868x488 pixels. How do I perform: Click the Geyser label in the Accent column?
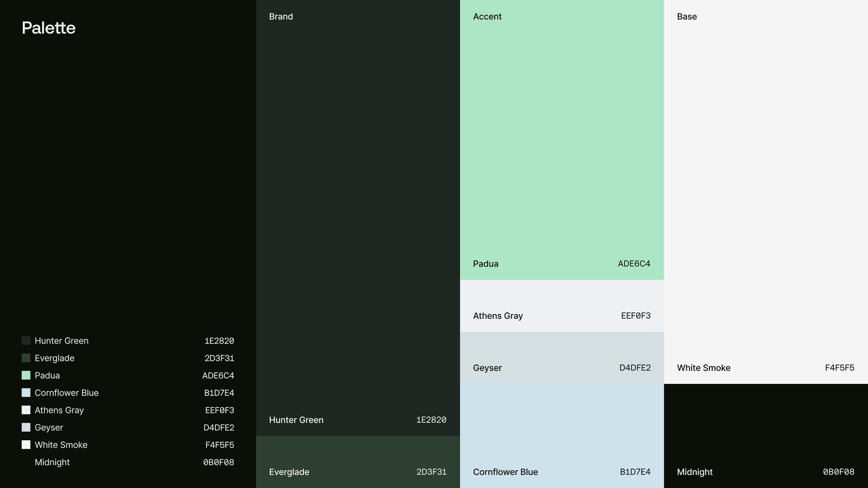[487, 368]
